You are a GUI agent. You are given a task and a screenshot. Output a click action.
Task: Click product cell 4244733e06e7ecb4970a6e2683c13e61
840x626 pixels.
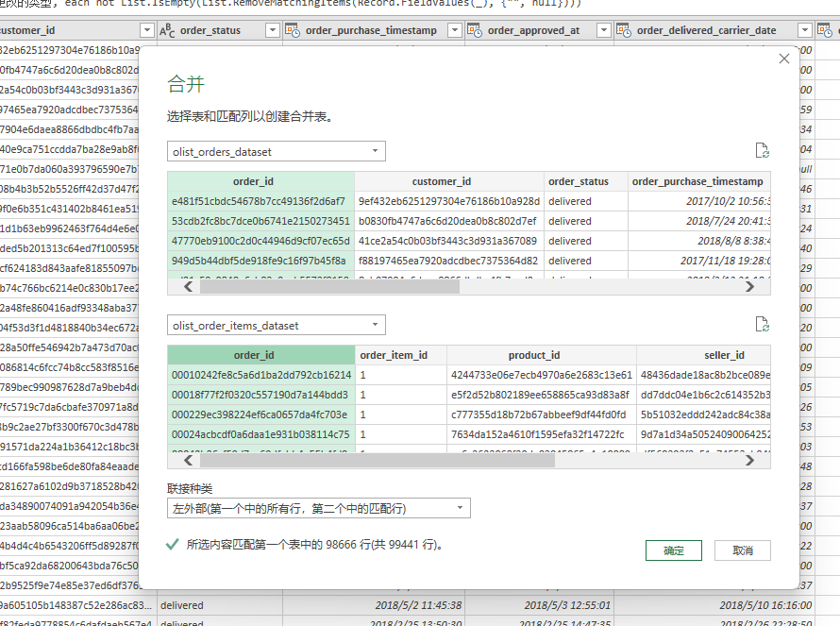542,375
